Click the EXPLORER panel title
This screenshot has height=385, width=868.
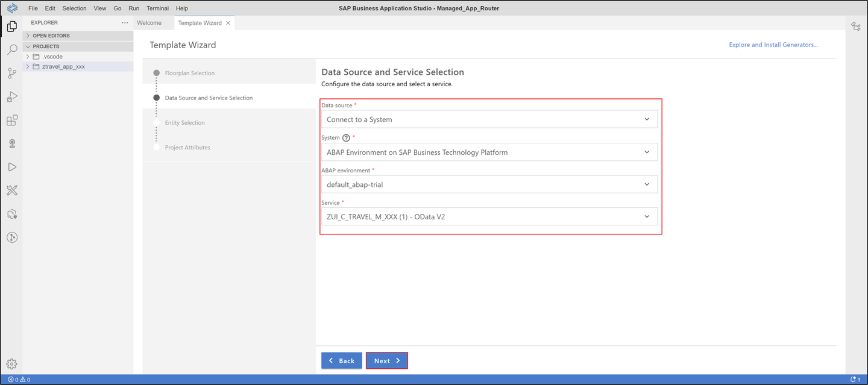pyautogui.click(x=45, y=23)
